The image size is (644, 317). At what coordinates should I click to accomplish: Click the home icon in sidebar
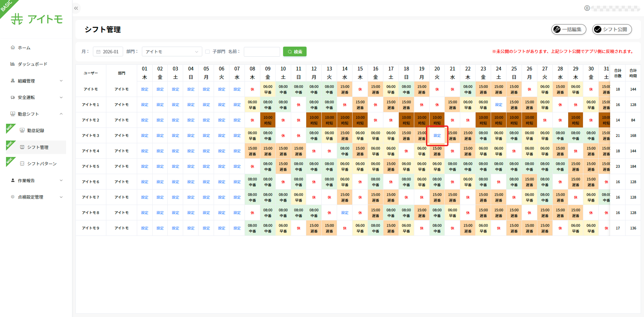click(x=13, y=48)
